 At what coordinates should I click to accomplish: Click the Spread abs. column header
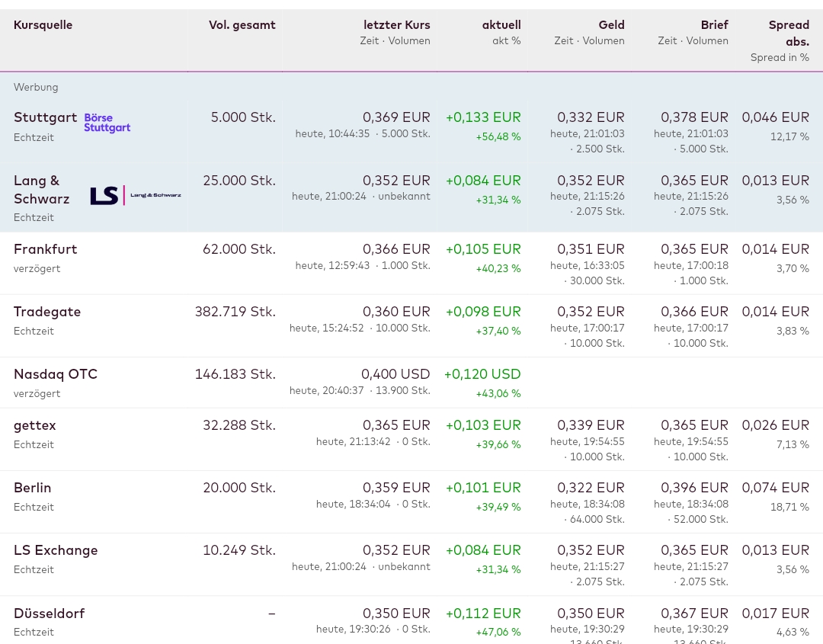[x=789, y=33]
